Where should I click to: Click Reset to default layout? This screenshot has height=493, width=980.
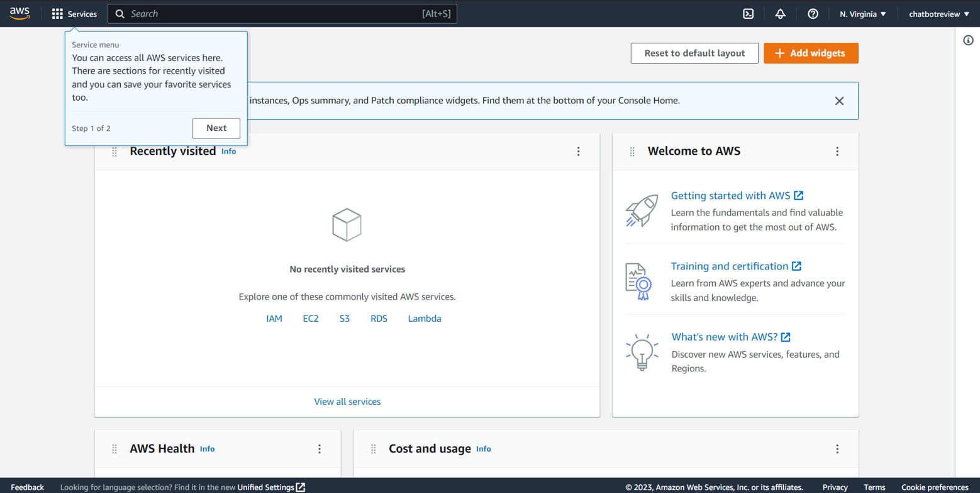tap(694, 54)
